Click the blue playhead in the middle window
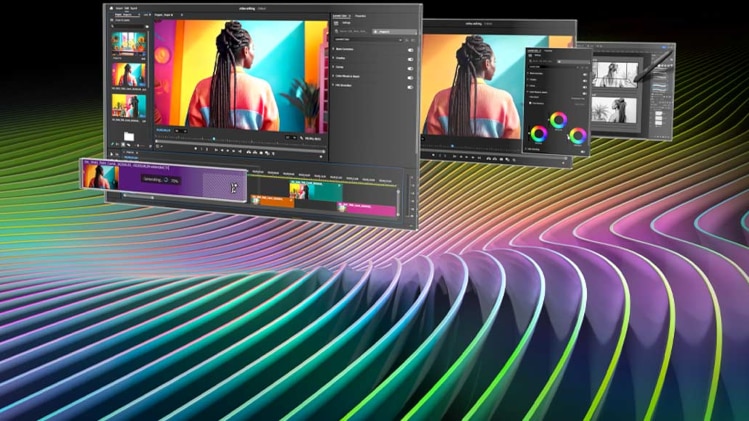Viewport: 749px width, 421px height. coord(452,145)
